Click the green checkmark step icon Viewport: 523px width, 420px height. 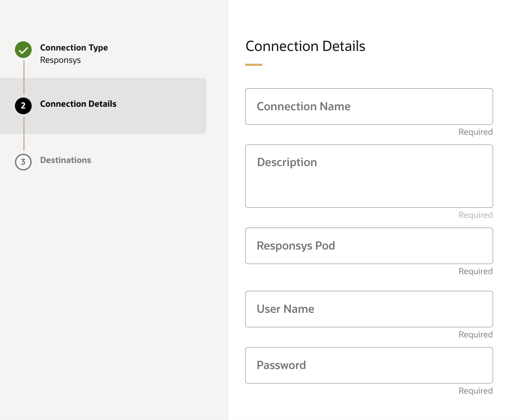23,50
